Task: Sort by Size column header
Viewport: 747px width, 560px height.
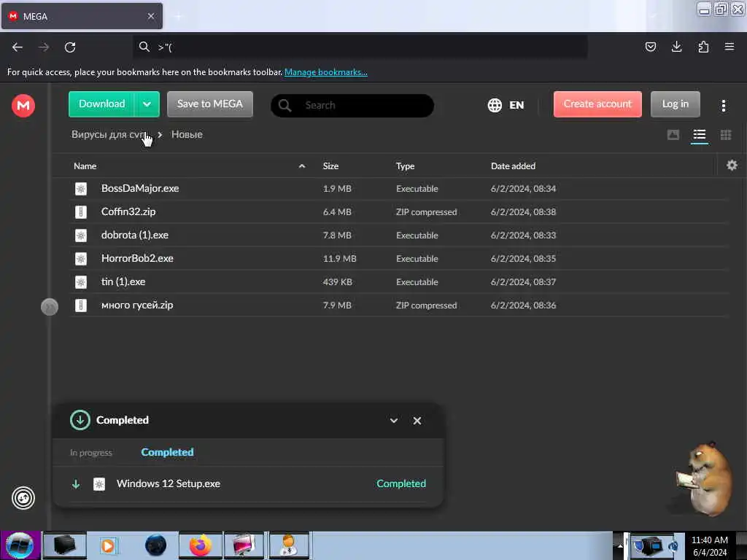Action: (330, 166)
